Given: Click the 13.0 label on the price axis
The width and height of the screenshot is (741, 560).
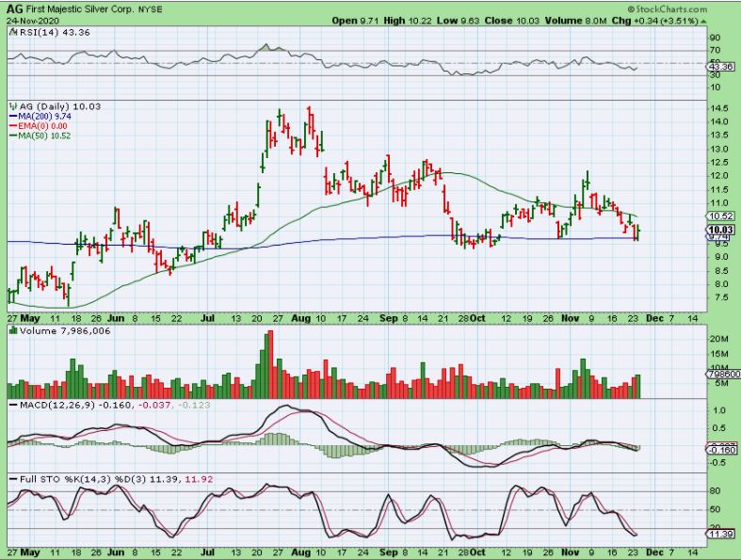Looking at the screenshot, I should [x=718, y=149].
